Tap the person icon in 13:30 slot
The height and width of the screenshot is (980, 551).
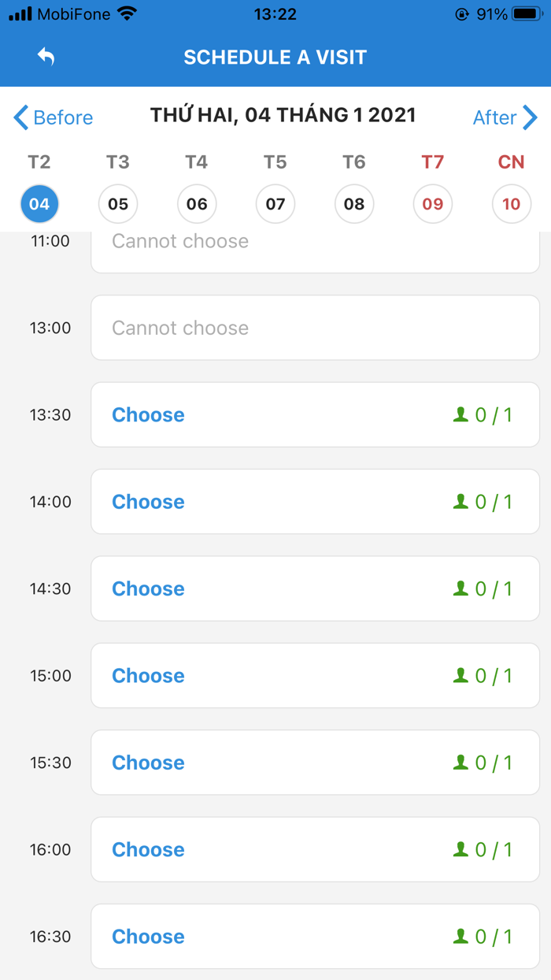pos(460,414)
